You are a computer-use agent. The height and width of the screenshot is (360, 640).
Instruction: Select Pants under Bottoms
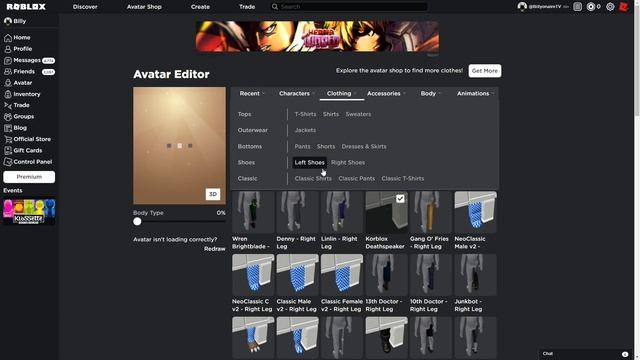(302, 147)
